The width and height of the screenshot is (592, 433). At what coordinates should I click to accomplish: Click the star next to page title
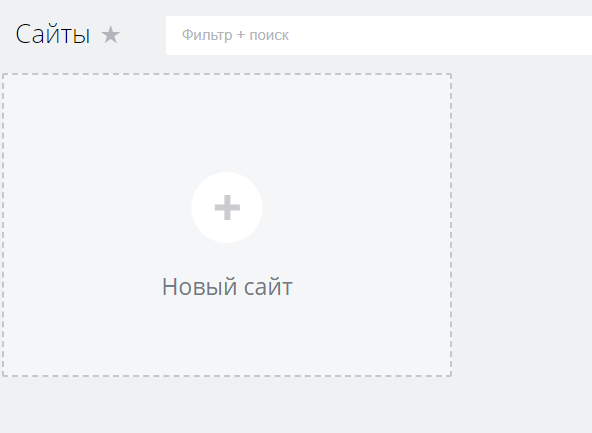[x=111, y=34]
